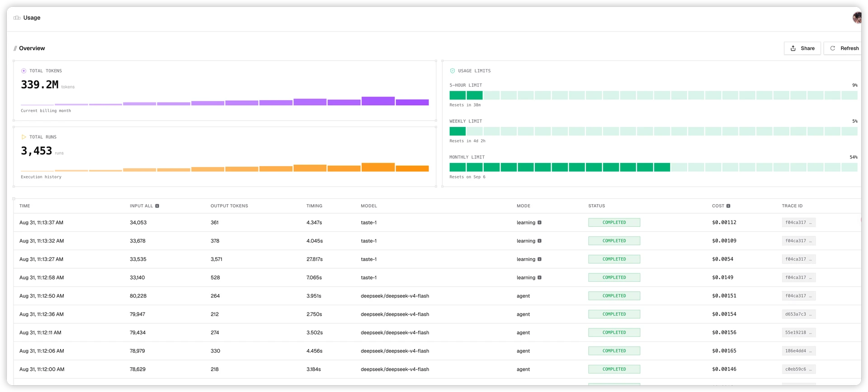Click the TIME column header
Screen dimensions: 868x392
point(25,206)
